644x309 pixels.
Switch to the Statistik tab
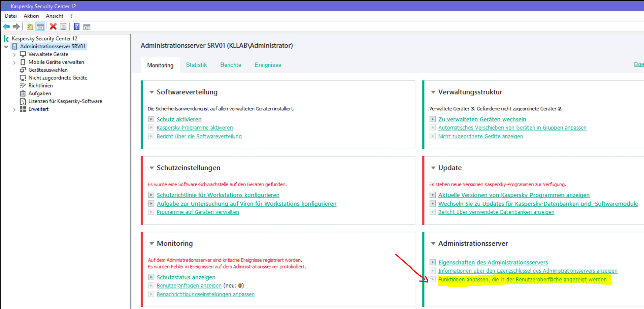click(196, 65)
